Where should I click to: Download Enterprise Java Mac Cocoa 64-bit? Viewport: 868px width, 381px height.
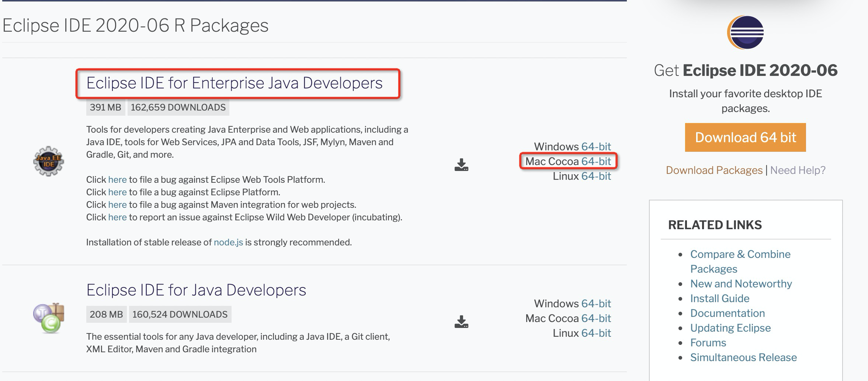coord(596,161)
